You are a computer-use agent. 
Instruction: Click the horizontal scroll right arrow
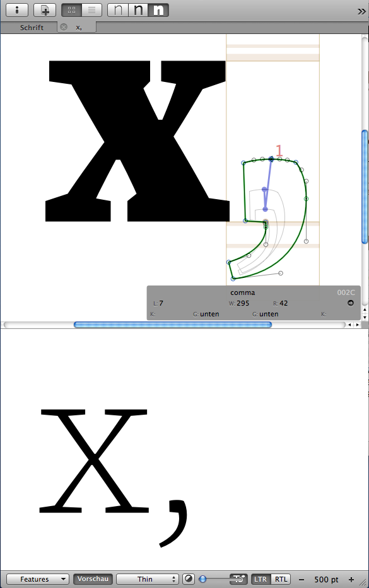358,325
